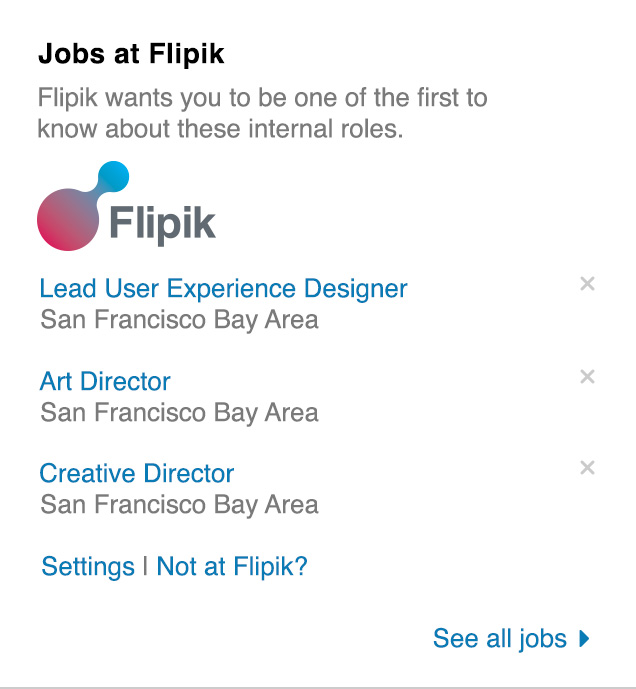636x689 pixels.
Task: Click the separator between Settings and Not at Flipik
Action: coord(145,567)
